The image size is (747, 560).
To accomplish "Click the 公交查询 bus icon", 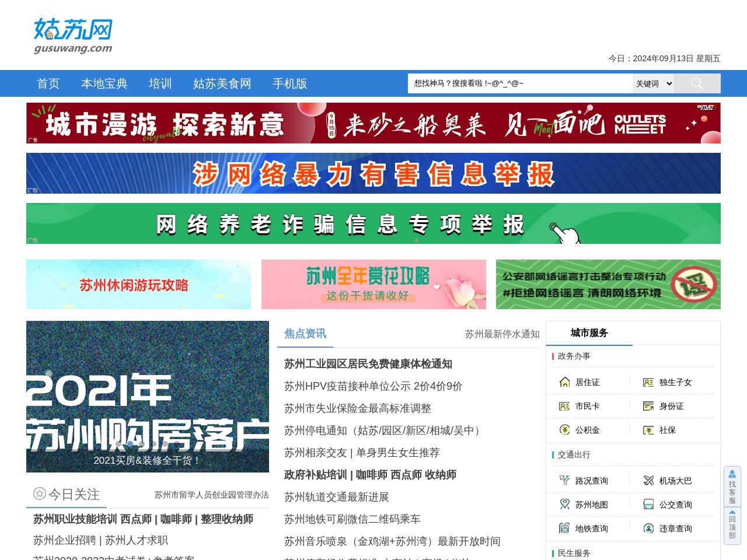I will click(648, 505).
